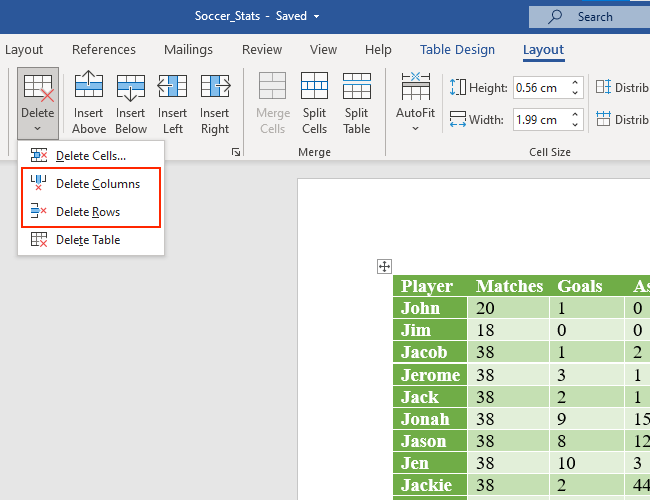Increase the column Width stepper value

574,115
